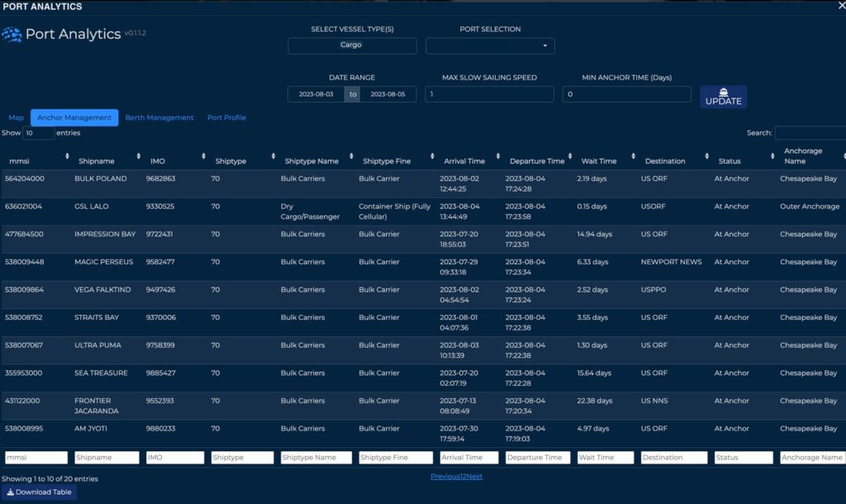Click the Shipname column filter box
This screenshot has width=846, height=504.
click(107, 458)
